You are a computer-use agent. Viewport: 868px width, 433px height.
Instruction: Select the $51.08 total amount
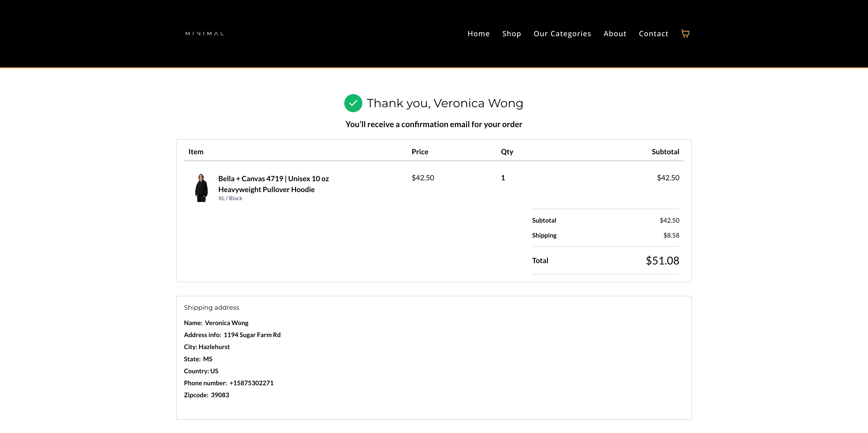click(x=662, y=261)
